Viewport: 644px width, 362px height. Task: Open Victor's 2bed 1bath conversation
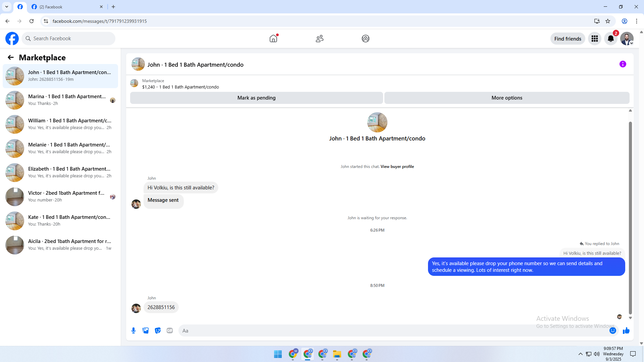60,197
